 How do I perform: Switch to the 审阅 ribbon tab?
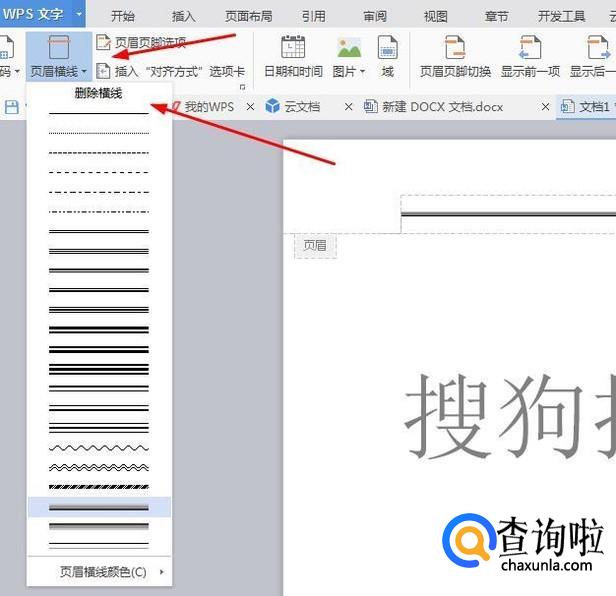click(x=375, y=16)
